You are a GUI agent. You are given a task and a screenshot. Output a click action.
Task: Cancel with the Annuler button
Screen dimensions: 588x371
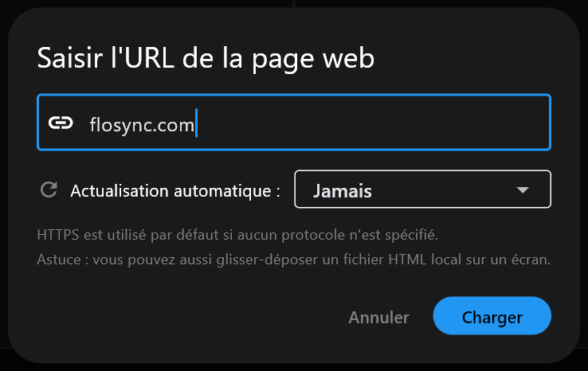[378, 318]
